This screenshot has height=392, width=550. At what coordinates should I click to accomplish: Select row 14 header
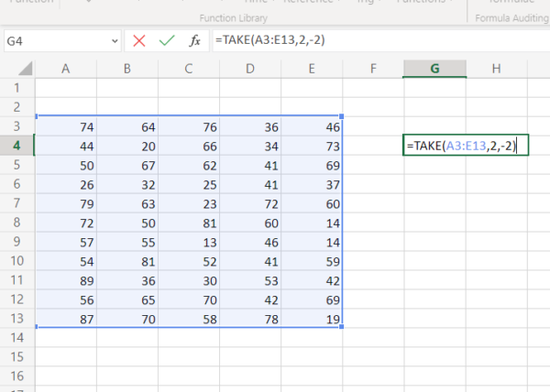point(16,338)
